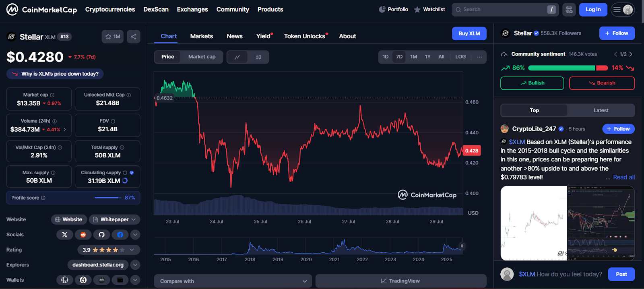The width and height of the screenshot is (644, 289).
Task: Click the Profile score info icon
Action: [x=43, y=198]
